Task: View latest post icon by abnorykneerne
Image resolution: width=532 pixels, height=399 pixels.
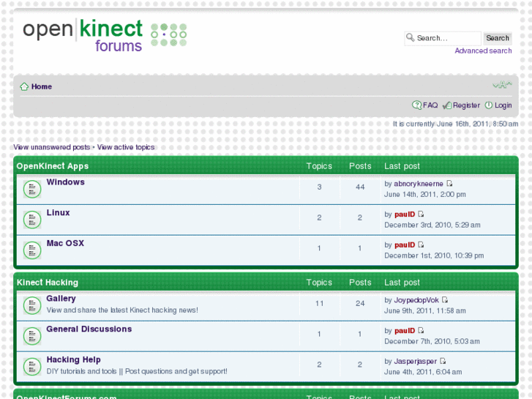Action: 449,184
